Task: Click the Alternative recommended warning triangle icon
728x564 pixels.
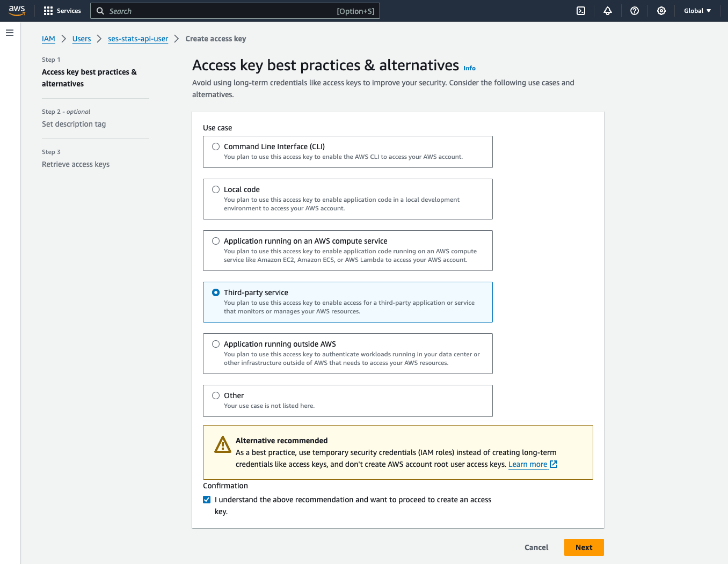Action: (223, 444)
